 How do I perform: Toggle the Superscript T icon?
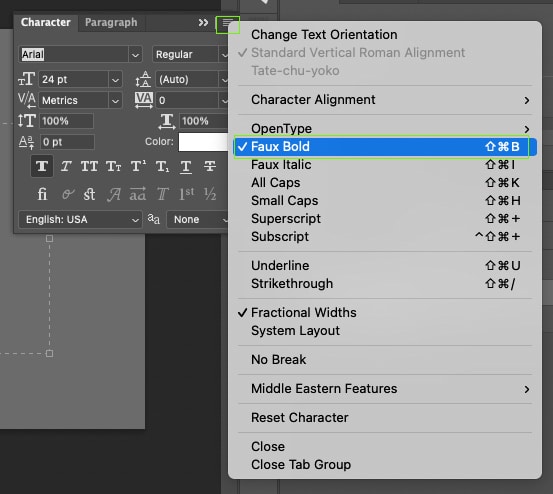coord(138,166)
